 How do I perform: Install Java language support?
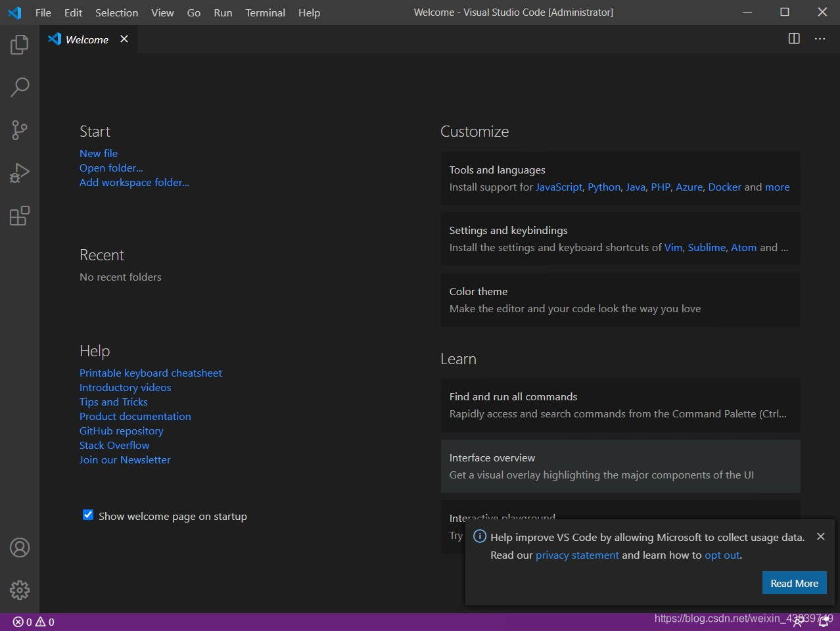pos(636,187)
